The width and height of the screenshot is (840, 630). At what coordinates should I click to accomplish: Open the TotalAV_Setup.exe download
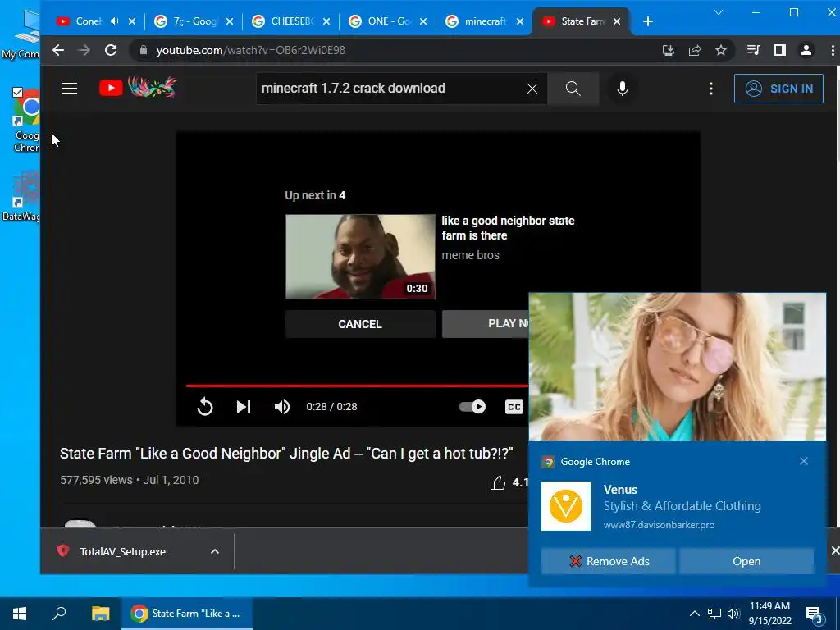coord(122,552)
